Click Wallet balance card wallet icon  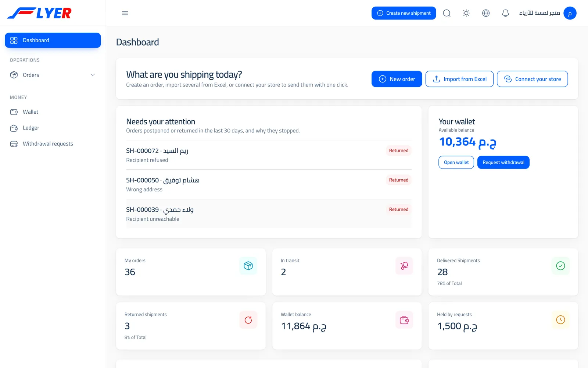404,320
